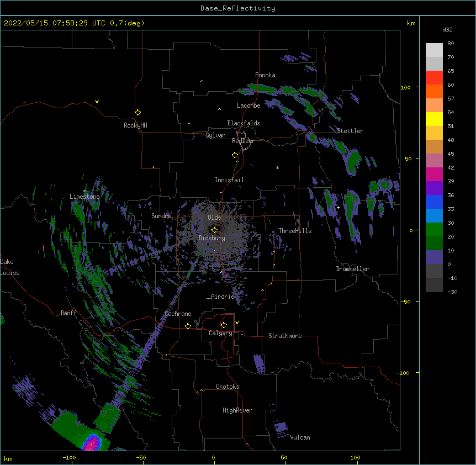Select the bright green 20-30 dBZ legend swatch

click(434, 230)
